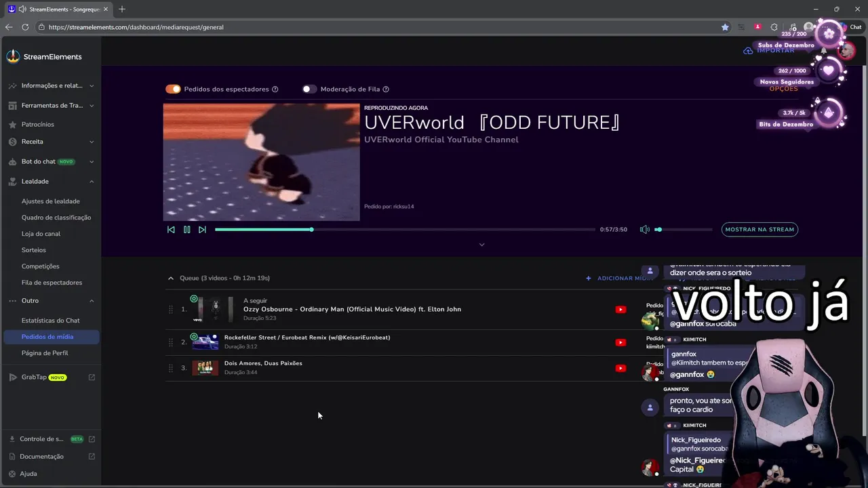Expand Bot do chat section chevron
The height and width of the screenshot is (488, 868).
click(92, 162)
